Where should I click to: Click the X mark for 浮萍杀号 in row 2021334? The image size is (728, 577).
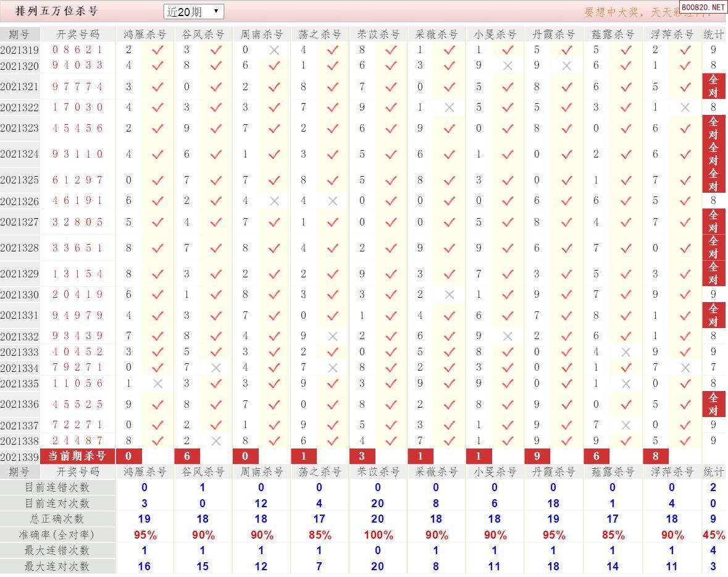(x=685, y=368)
